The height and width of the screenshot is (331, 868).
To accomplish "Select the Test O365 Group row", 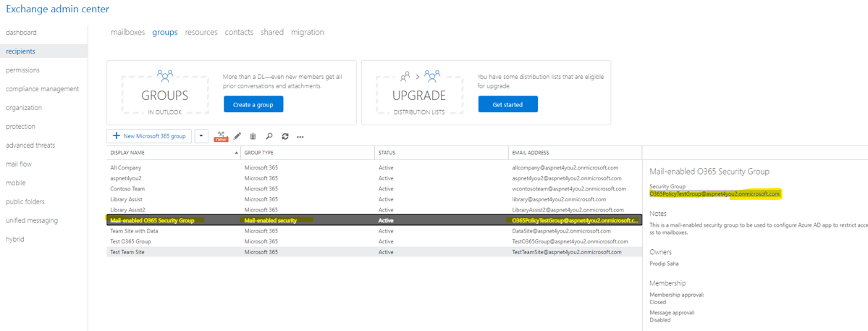I will pyautogui.click(x=374, y=241).
